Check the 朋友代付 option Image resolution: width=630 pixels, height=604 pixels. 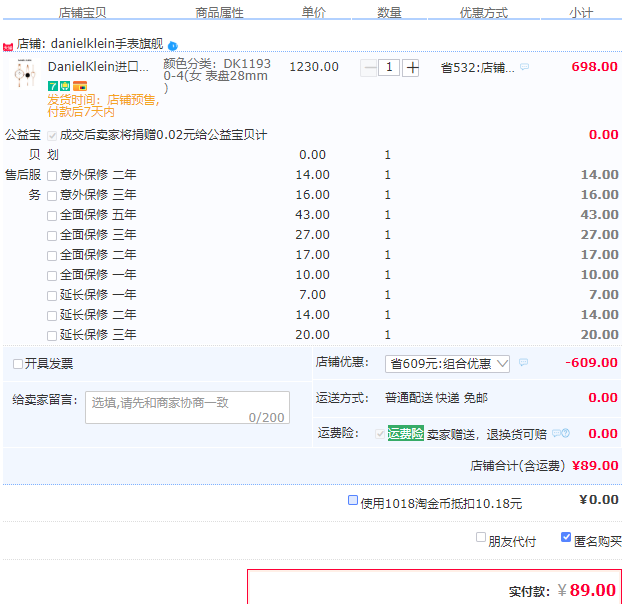[x=481, y=537]
